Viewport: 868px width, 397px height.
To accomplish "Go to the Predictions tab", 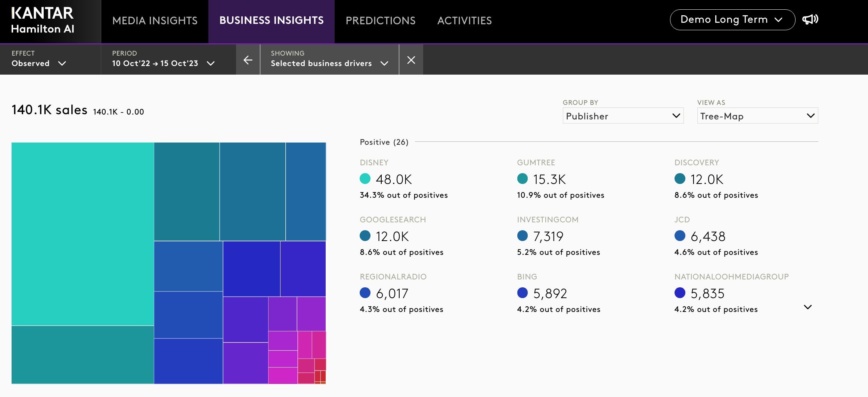I will click(381, 21).
